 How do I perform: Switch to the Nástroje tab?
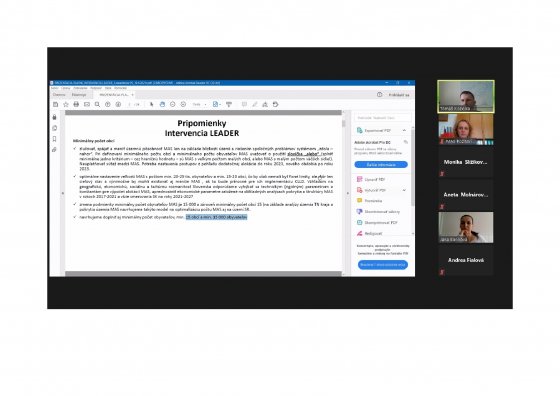[79, 95]
